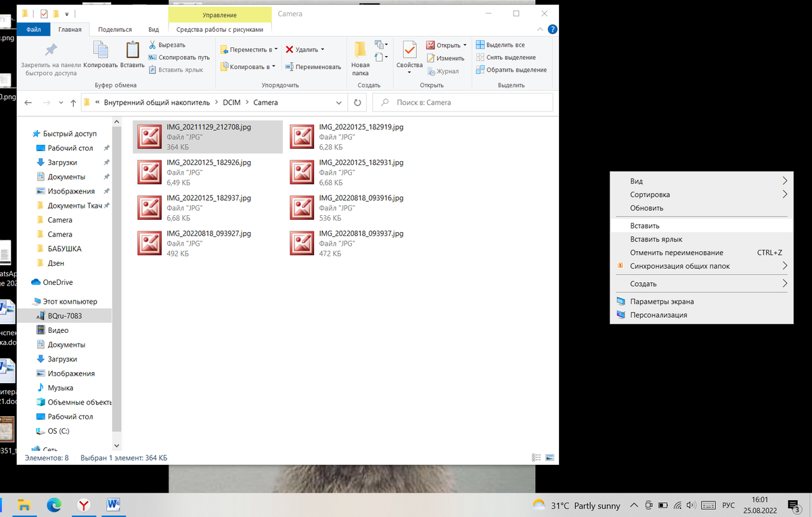812x517 pixels.
Task: Switch to the Вид ribbon tab
Action: 154,29
